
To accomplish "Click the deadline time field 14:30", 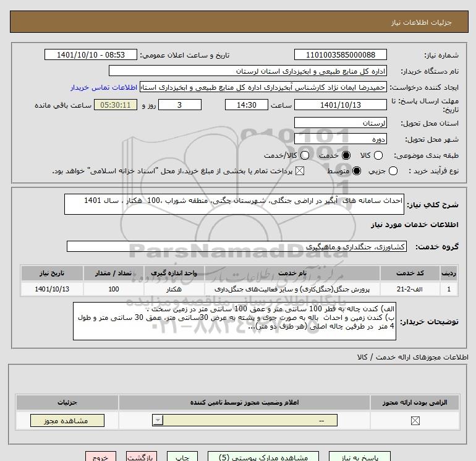I will click(247, 105).
